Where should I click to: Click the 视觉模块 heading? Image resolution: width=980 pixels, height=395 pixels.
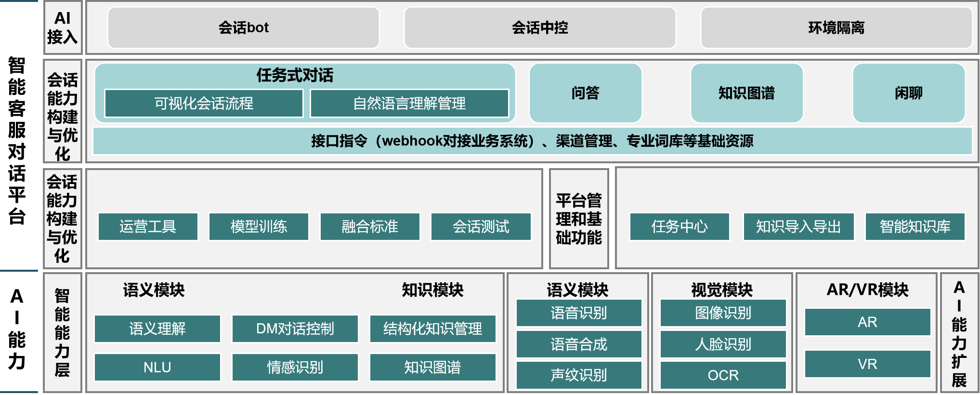point(722,290)
